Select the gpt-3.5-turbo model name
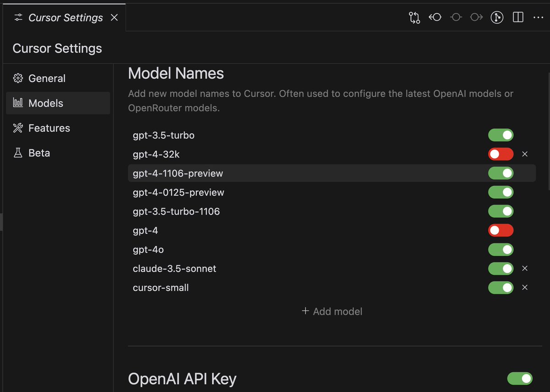Screen dimensions: 550x392 [164, 135]
